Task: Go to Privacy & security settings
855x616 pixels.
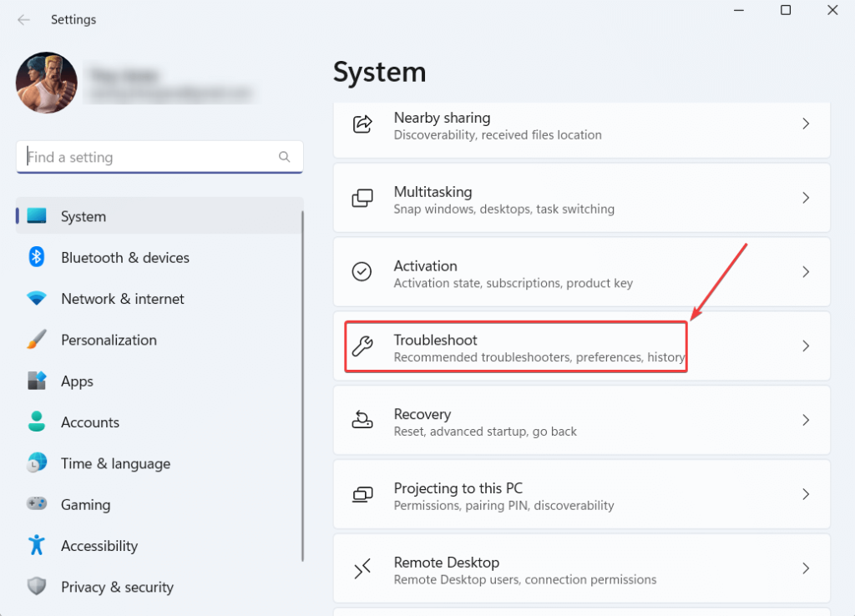Action: pos(117,587)
